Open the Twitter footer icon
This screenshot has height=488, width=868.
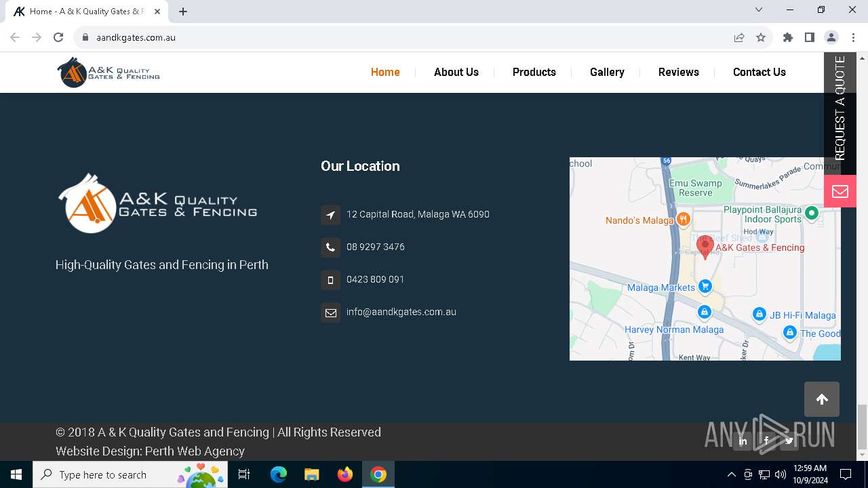point(789,441)
